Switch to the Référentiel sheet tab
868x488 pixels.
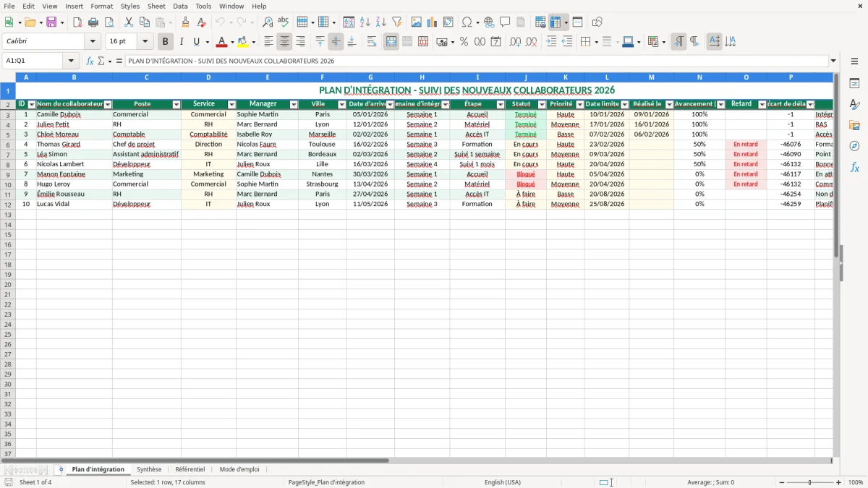pyautogui.click(x=190, y=469)
